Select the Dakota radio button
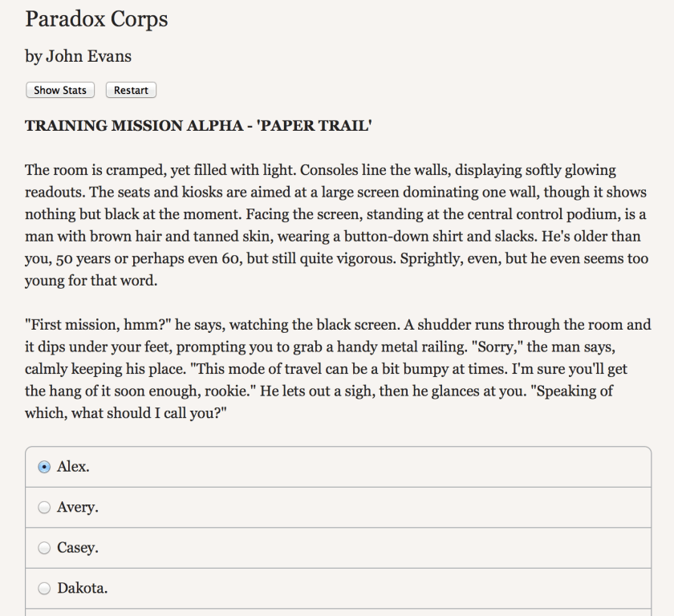This screenshot has height=616, width=674. pos(44,589)
